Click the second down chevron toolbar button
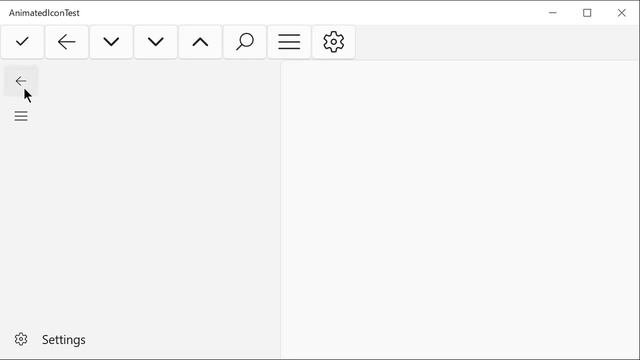Screen dimensions: 640x360 click(156, 42)
